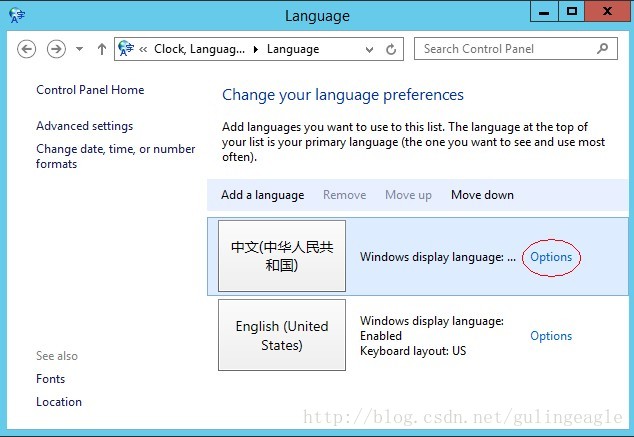The height and width of the screenshot is (437, 634).
Task: Select the 中文(中华人民共和国) language tile
Action: [x=282, y=256]
